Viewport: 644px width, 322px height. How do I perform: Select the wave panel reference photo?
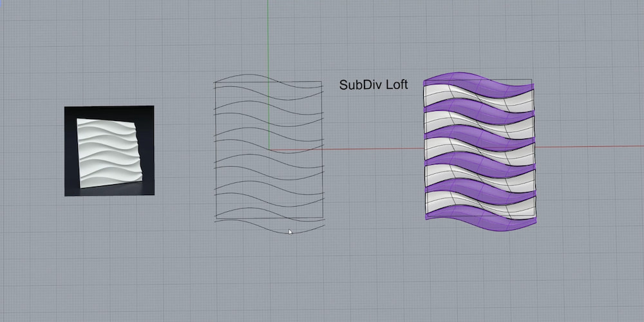pyautogui.click(x=109, y=151)
